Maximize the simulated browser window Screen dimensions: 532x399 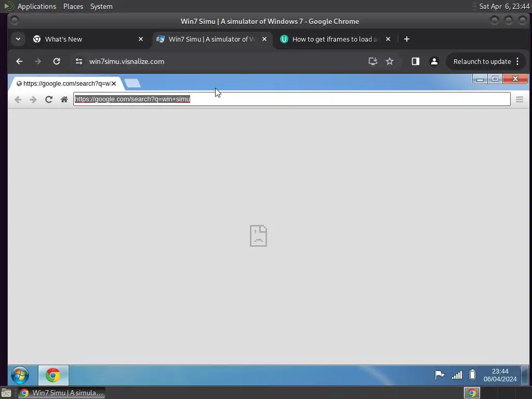coord(495,79)
